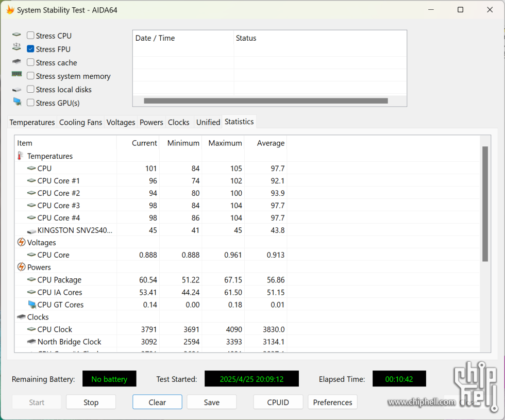The height and width of the screenshot is (420, 505).
Task: Click the Minimum column header
Action: point(180,143)
